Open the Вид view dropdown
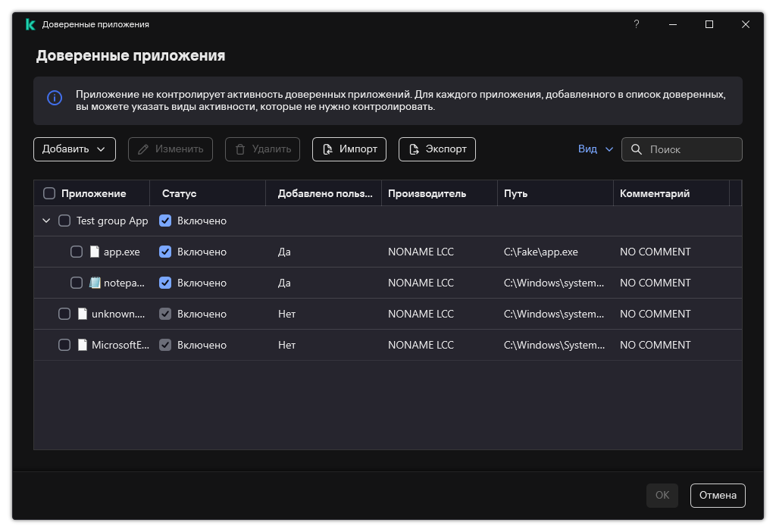The image size is (776, 532). pyautogui.click(x=595, y=149)
